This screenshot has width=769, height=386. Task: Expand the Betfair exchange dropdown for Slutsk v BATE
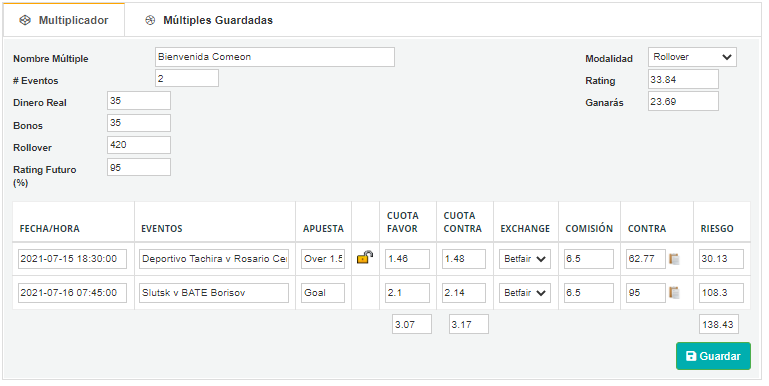click(525, 293)
